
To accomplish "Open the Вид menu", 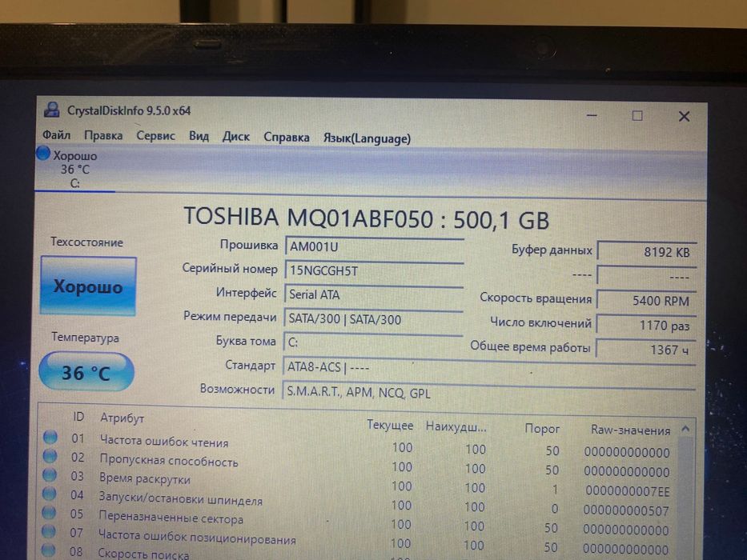I will tap(199, 137).
